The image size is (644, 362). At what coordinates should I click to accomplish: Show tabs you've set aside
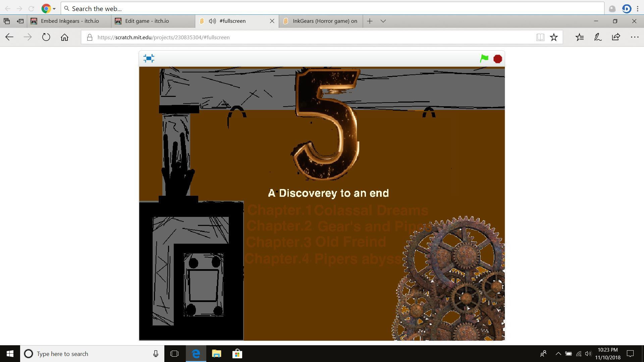coord(7,21)
